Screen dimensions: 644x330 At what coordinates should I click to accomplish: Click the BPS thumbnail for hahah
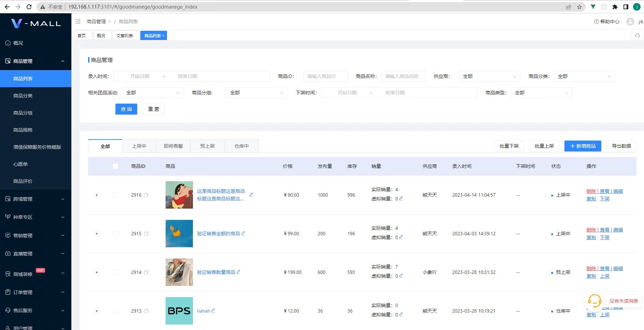coord(179,311)
